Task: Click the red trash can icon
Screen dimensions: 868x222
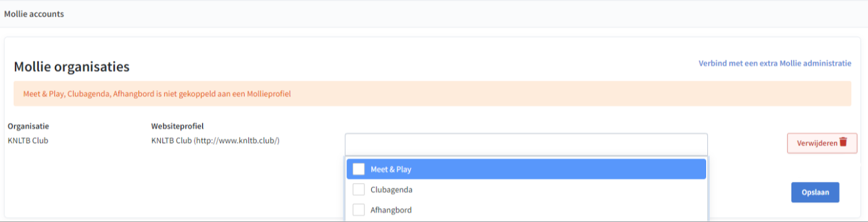Action: (x=843, y=142)
